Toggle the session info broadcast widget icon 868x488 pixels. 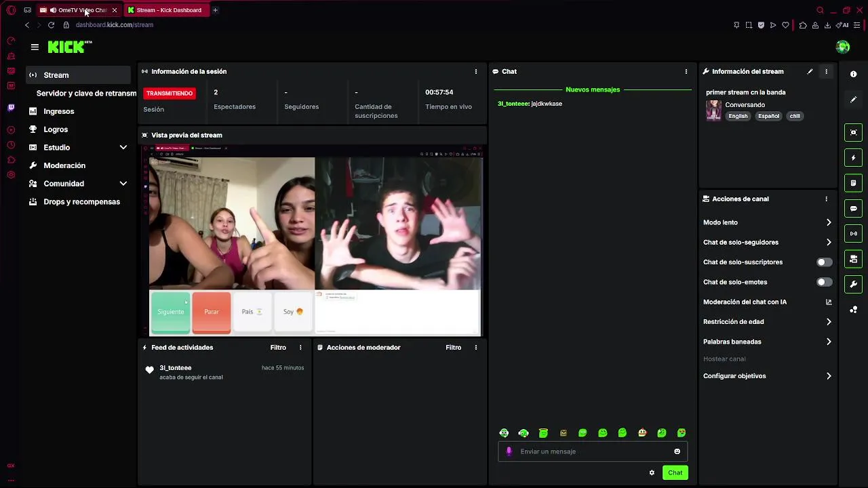click(x=853, y=234)
